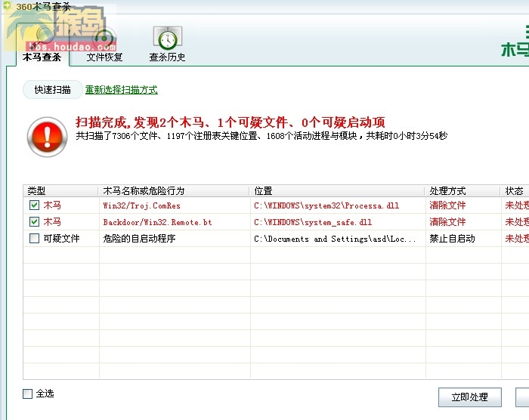The height and width of the screenshot is (420, 529).
Task: Open the 查杀历史 clock icon
Action: (168, 38)
